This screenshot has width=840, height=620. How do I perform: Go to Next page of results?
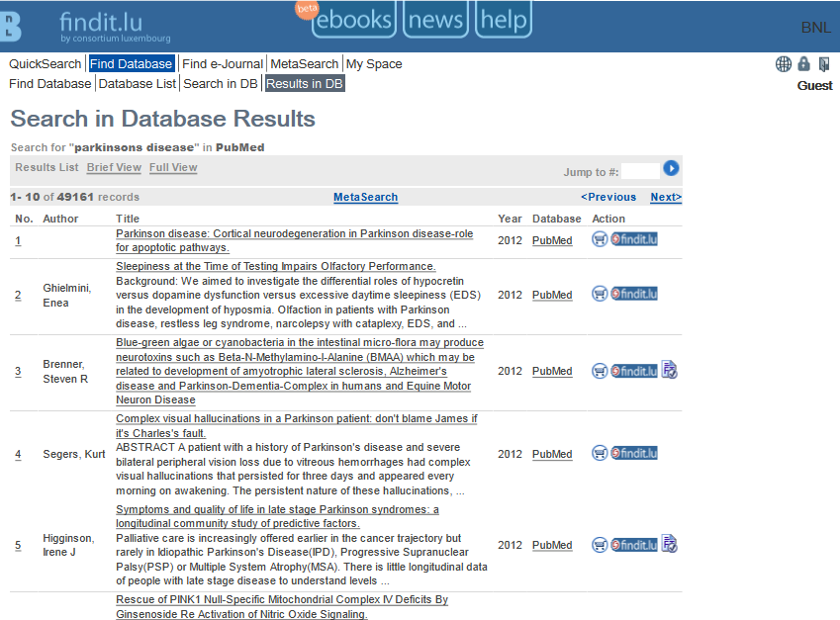pos(666,197)
